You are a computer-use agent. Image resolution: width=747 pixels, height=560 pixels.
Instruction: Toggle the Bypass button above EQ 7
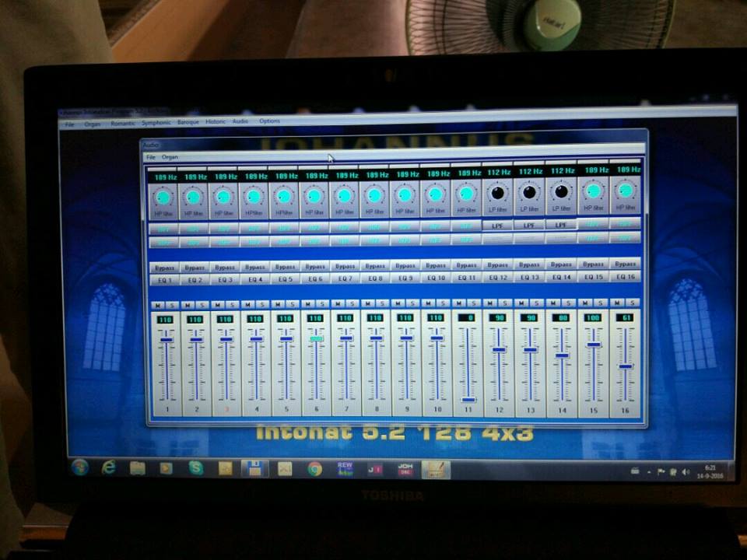click(x=345, y=266)
